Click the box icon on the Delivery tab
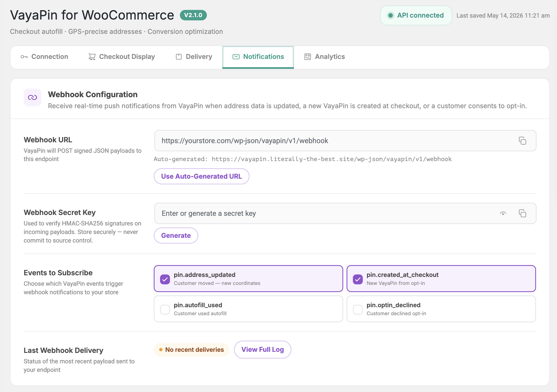This screenshot has height=392, width=557. (179, 57)
